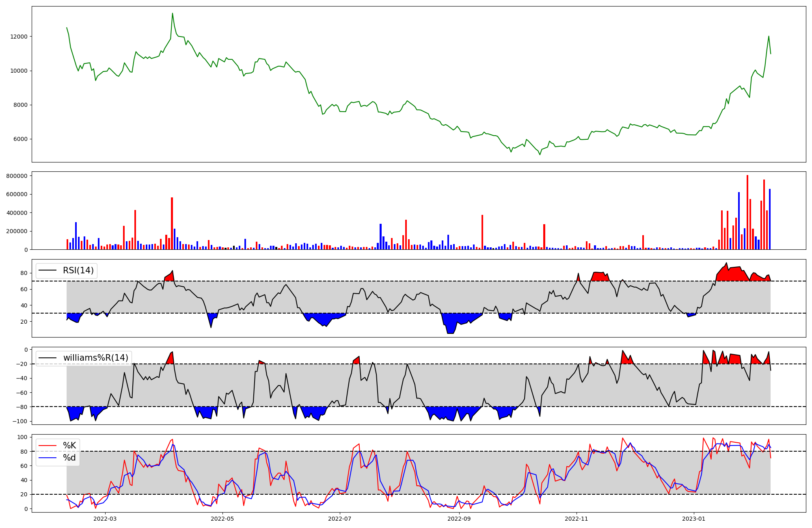The height and width of the screenshot is (528, 812).
Task: Click the williams%R(14) legend label
Action: pos(95,358)
